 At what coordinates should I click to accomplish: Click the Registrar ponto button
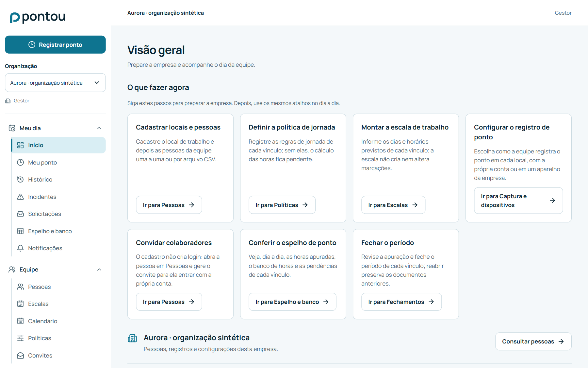(x=55, y=44)
